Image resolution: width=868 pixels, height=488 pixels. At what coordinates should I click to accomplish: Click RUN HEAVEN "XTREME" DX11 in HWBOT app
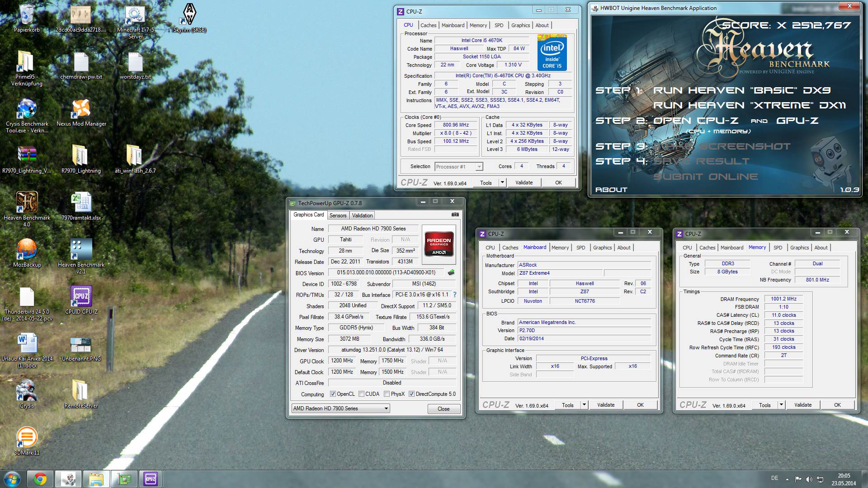click(749, 105)
